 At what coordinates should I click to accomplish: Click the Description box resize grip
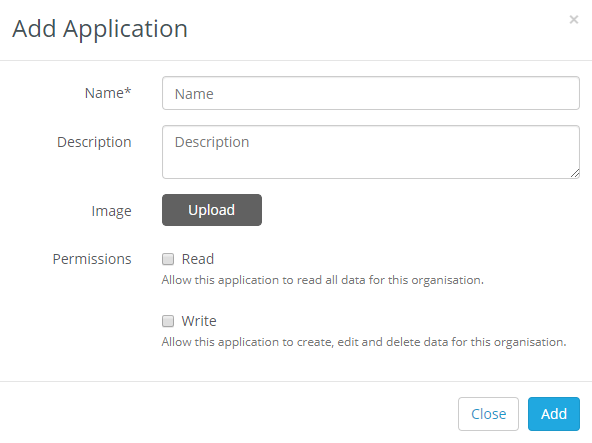coord(575,174)
